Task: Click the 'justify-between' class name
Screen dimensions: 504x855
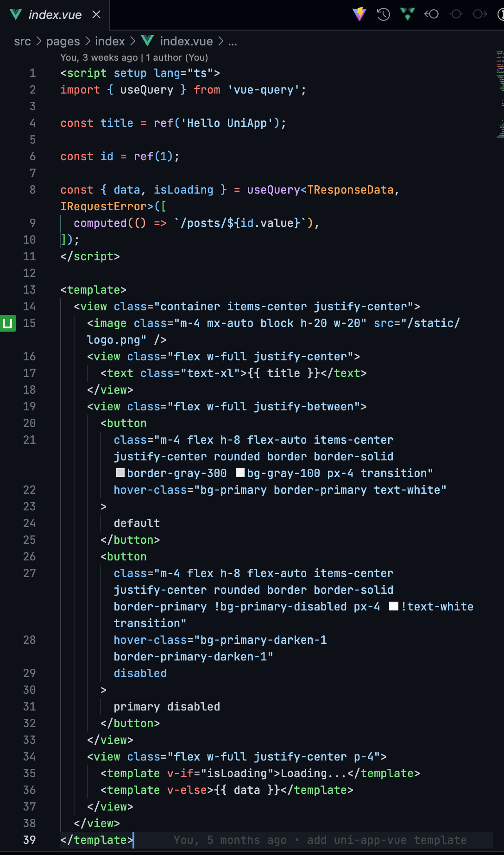Action: pos(303,407)
